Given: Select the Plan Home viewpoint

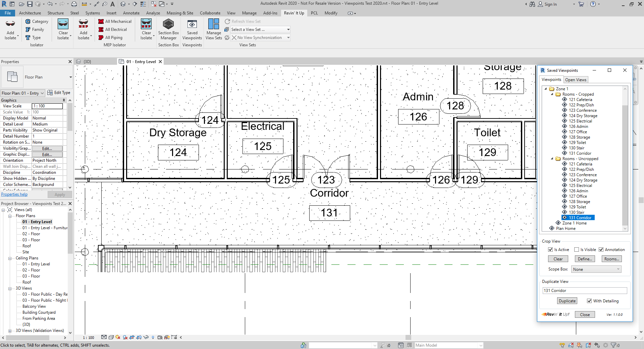Looking at the screenshot, I should 566,229.
